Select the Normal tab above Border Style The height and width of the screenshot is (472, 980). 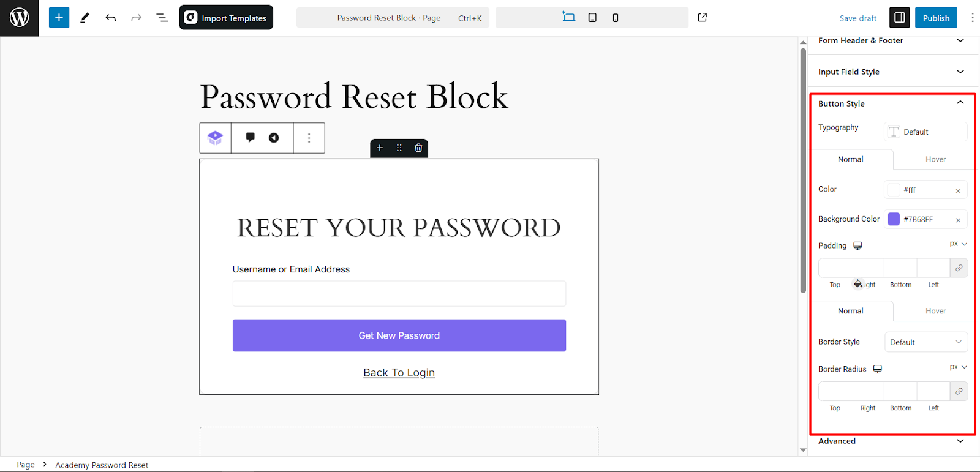coord(851,311)
